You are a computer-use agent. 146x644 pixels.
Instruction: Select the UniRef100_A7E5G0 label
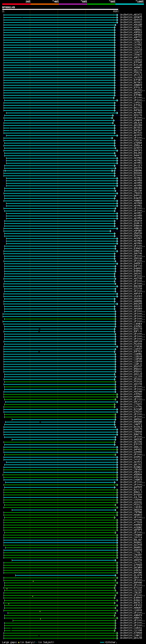click(x=131, y=394)
